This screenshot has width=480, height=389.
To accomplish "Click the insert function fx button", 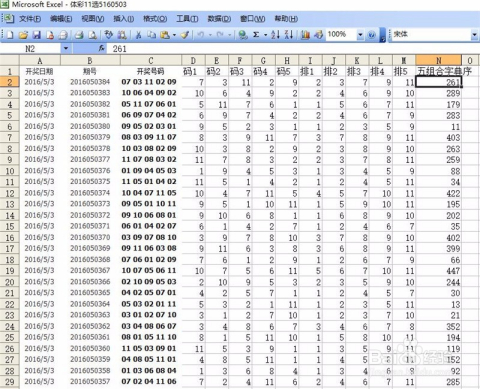I will [x=101, y=49].
